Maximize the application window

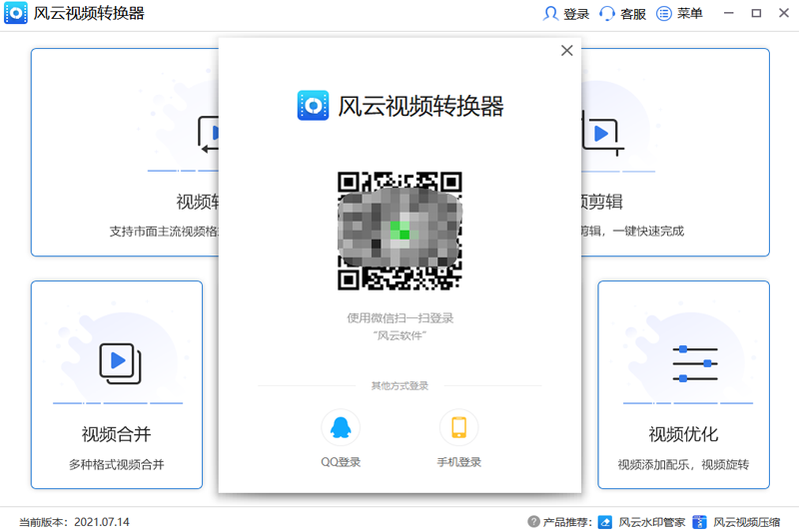pos(756,14)
